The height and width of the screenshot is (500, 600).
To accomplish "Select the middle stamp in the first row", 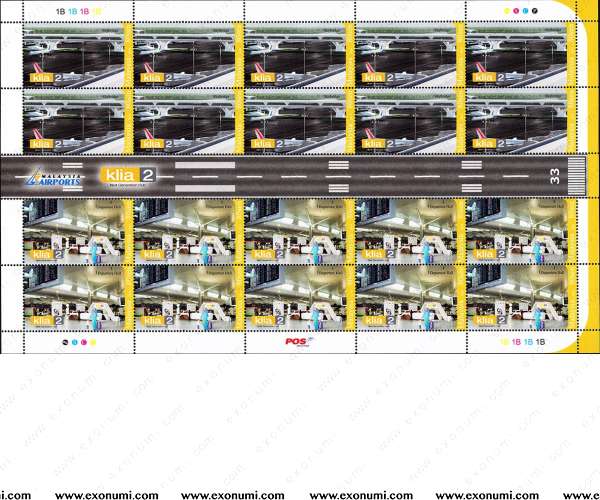I will 297,55.
